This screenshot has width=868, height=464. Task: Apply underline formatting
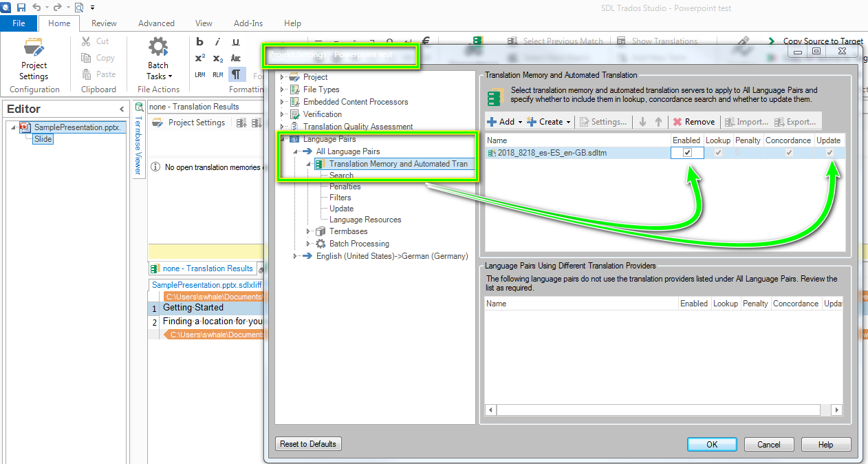click(x=236, y=42)
